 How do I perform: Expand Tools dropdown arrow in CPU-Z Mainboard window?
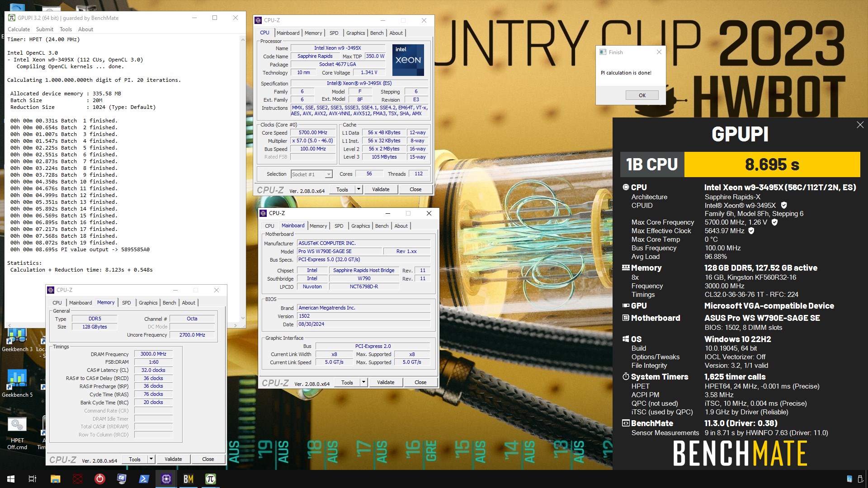(363, 382)
